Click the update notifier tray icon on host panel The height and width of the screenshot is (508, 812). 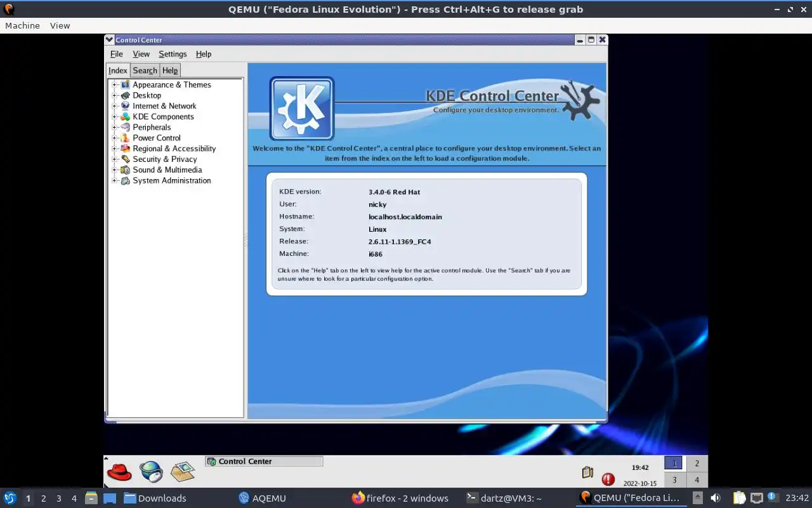point(773,497)
